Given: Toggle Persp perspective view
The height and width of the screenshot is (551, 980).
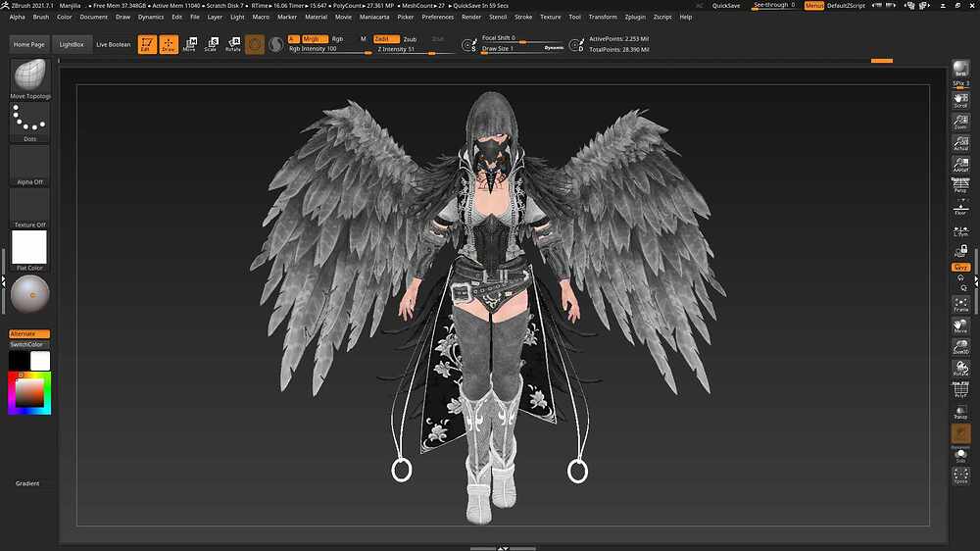Looking at the screenshot, I should [960, 185].
